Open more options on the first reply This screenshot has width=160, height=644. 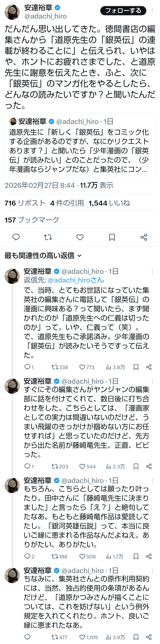point(152,272)
